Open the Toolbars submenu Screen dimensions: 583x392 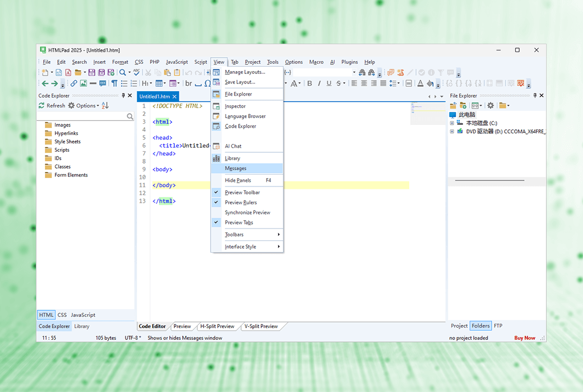[x=247, y=235]
